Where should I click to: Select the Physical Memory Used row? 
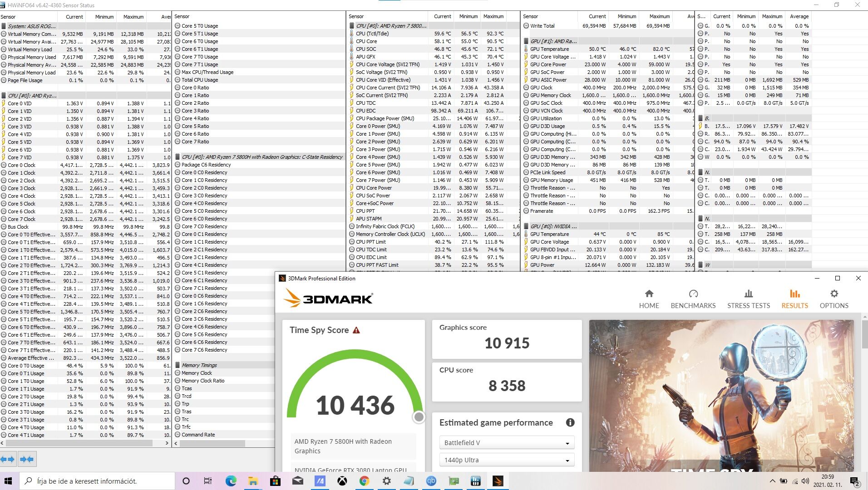coord(86,57)
